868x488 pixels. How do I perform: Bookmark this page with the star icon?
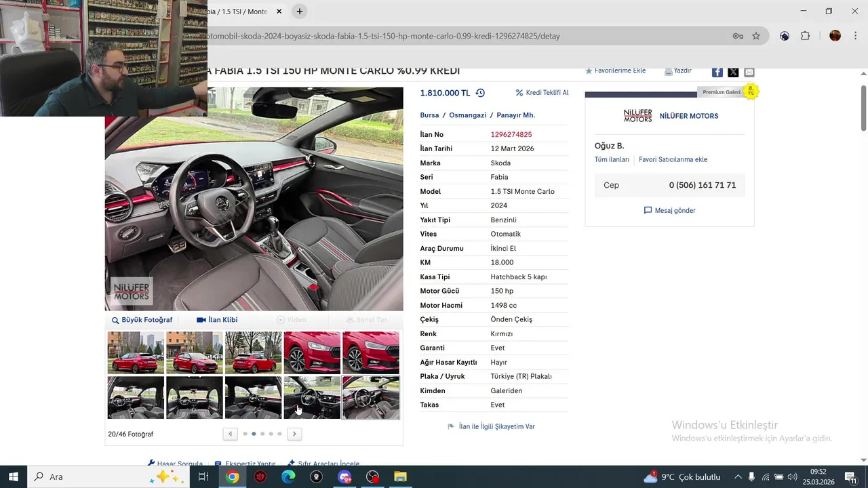(x=756, y=36)
